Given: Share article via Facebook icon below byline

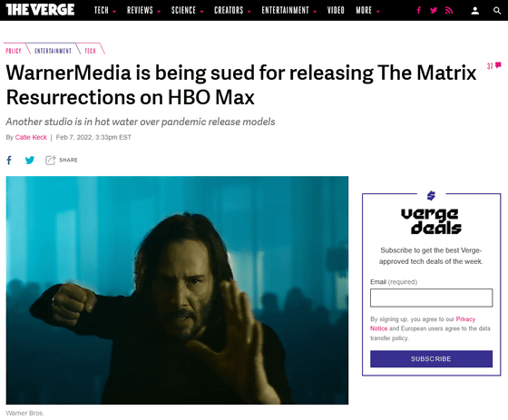Looking at the screenshot, I should pos(9,160).
